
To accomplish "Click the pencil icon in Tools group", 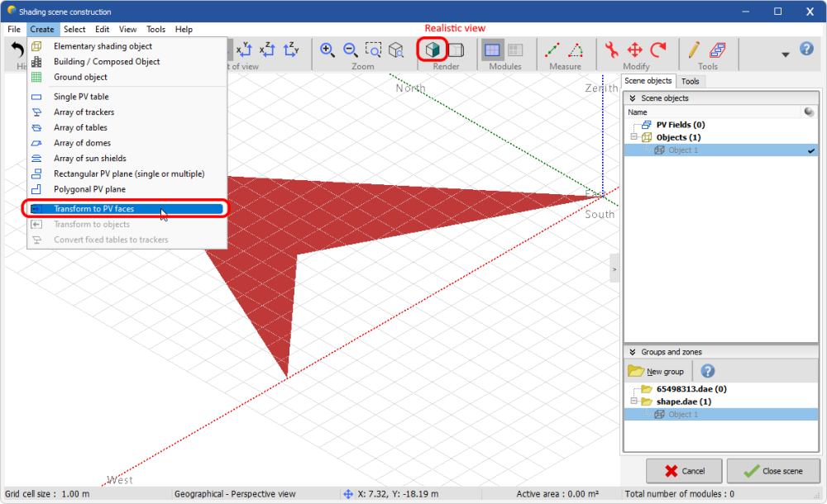I will 694,50.
